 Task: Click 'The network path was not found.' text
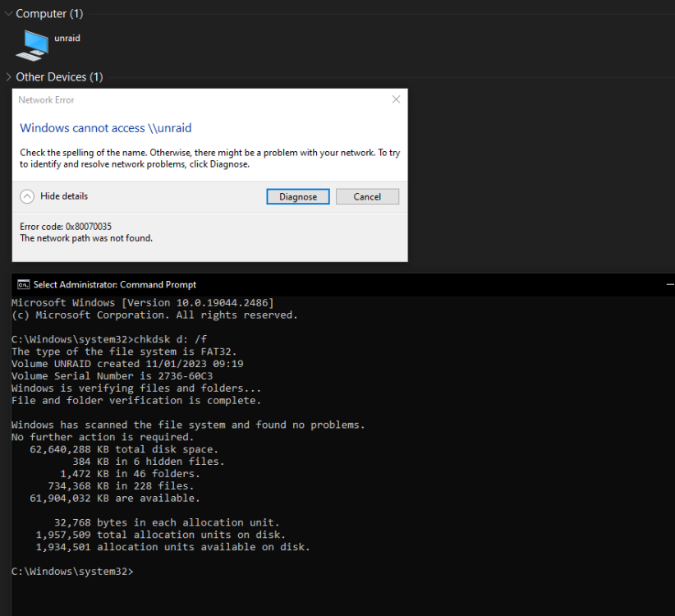click(x=86, y=238)
